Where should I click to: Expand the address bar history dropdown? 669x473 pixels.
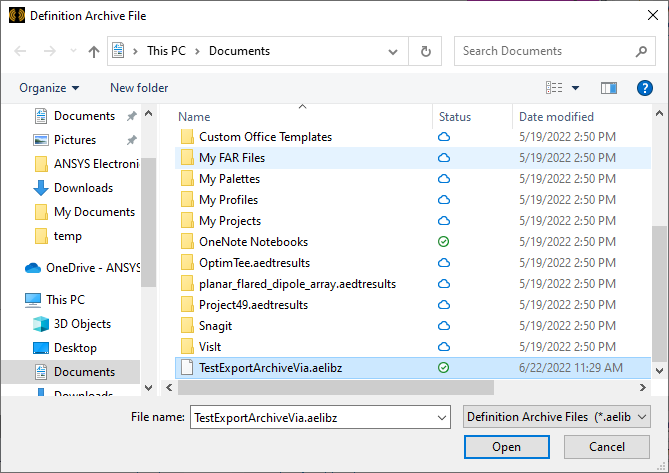(393, 52)
